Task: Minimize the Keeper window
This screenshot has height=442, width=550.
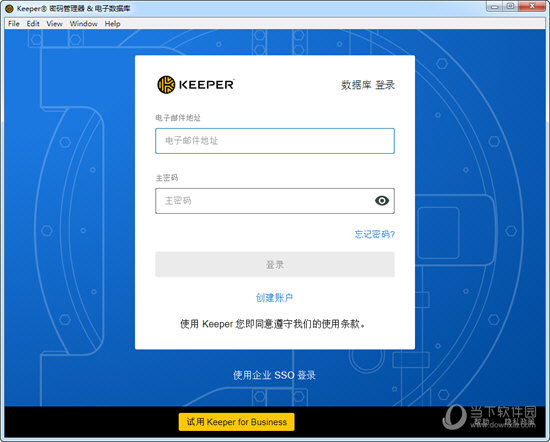Action: click(x=495, y=7)
